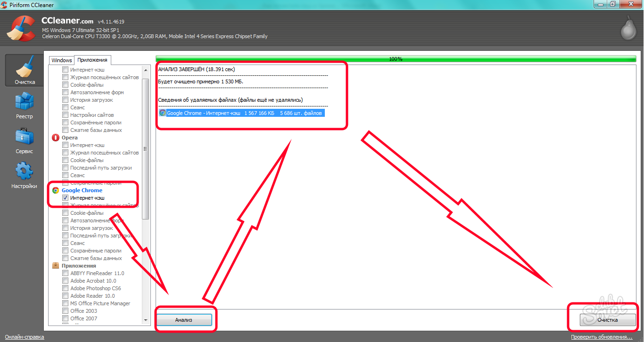Click the Celeron Dual-Core CPU T3300 info line
644x342 pixels.
[x=155, y=36]
